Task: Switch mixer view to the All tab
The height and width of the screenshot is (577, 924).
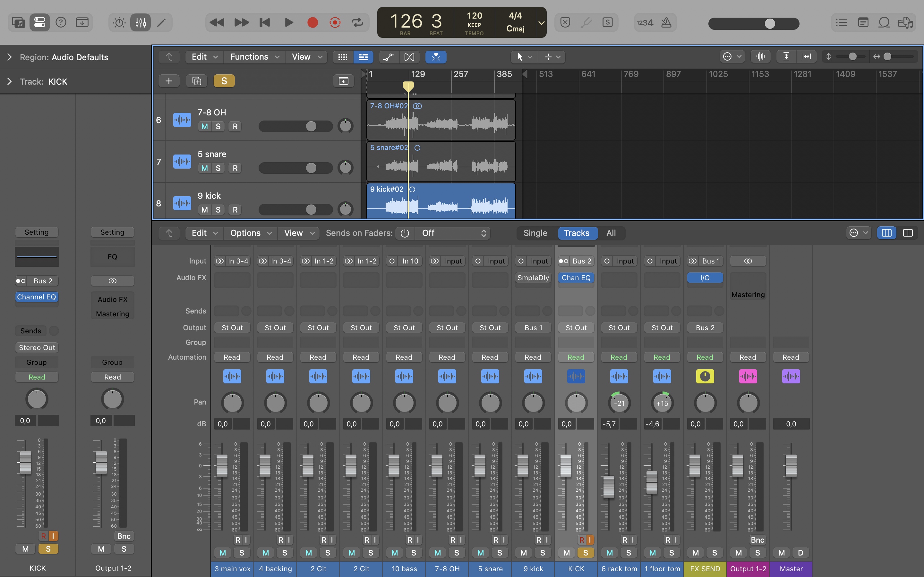Action: click(611, 233)
